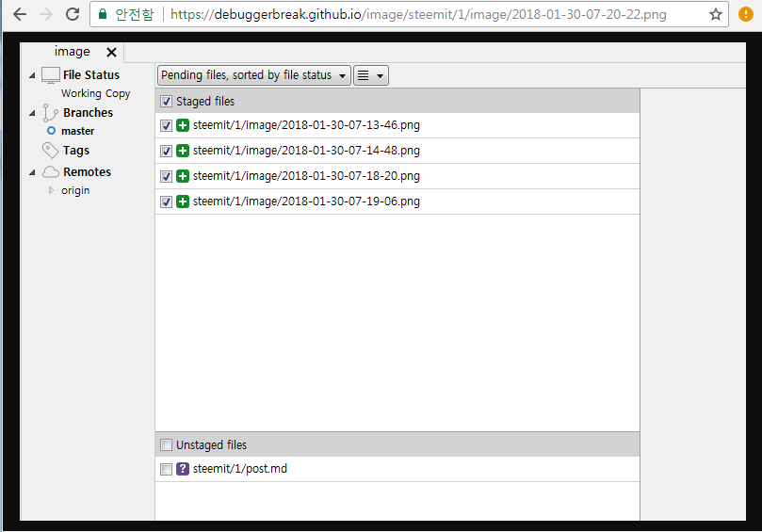
Task: Click the browser reload icon
Action: coord(73,14)
